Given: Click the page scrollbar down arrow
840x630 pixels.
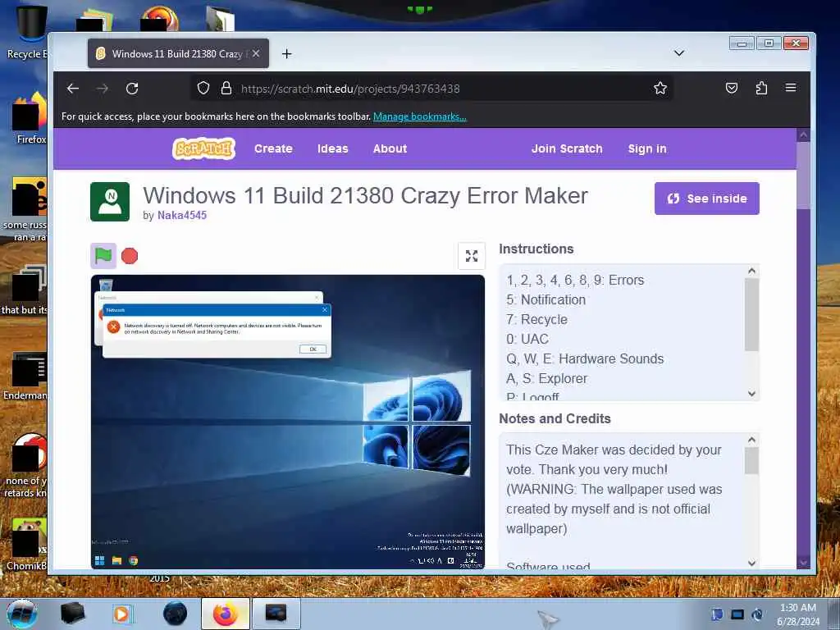Looking at the screenshot, I should point(803,563).
